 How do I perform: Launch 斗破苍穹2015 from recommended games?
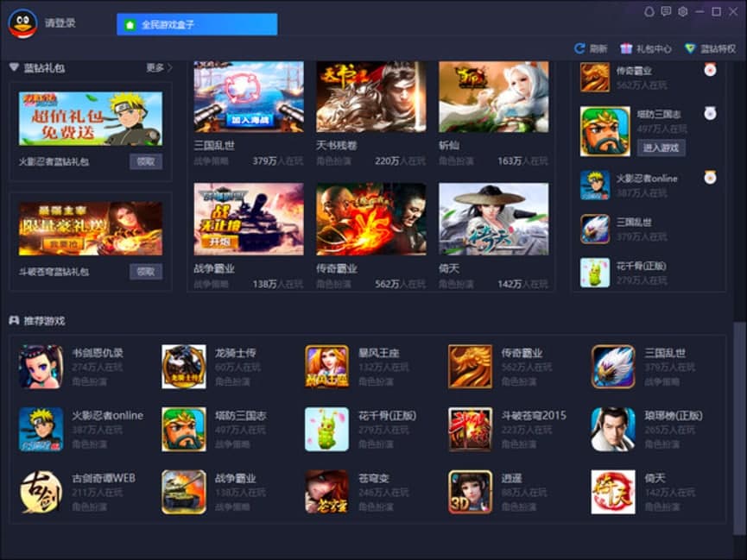click(x=470, y=429)
